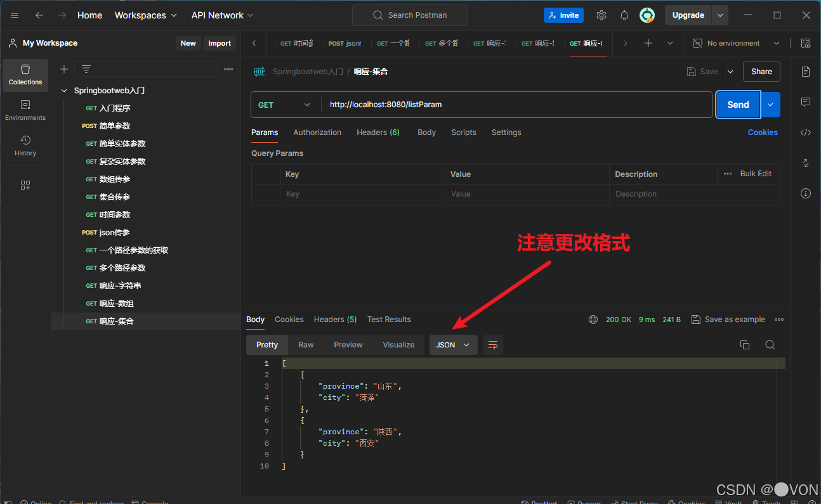Open the hamburger main menu
The width and height of the screenshot is (821, 504).
pos(15,15)
